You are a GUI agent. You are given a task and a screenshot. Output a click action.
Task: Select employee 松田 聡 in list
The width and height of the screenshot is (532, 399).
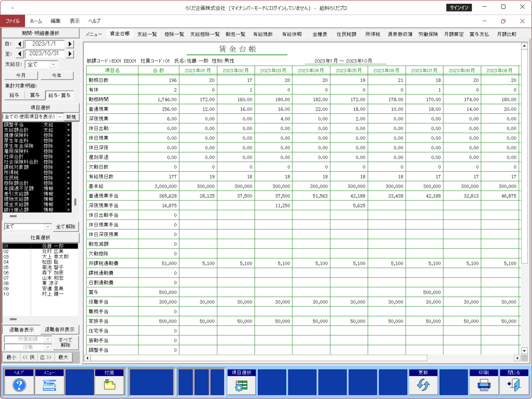pos(40,262)
